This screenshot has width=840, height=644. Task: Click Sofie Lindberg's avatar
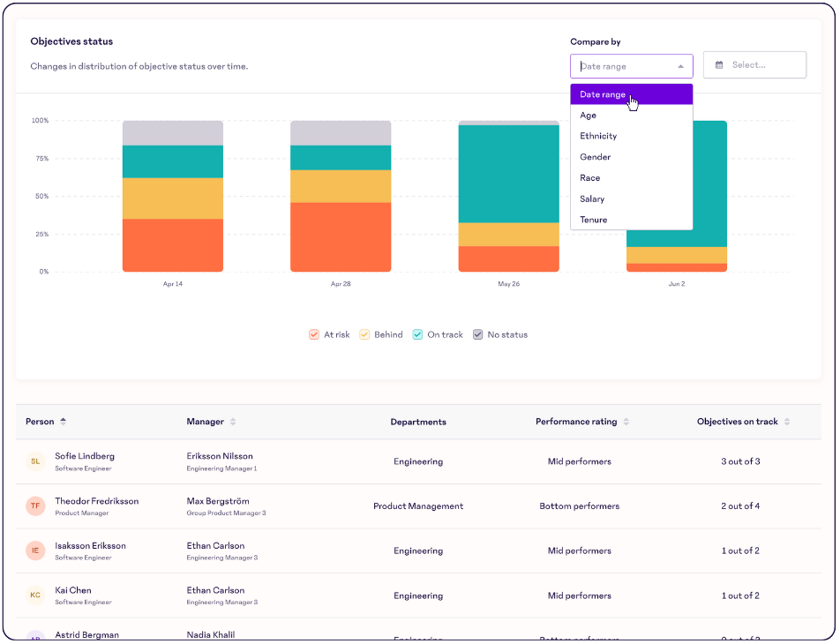coord(35,461)
